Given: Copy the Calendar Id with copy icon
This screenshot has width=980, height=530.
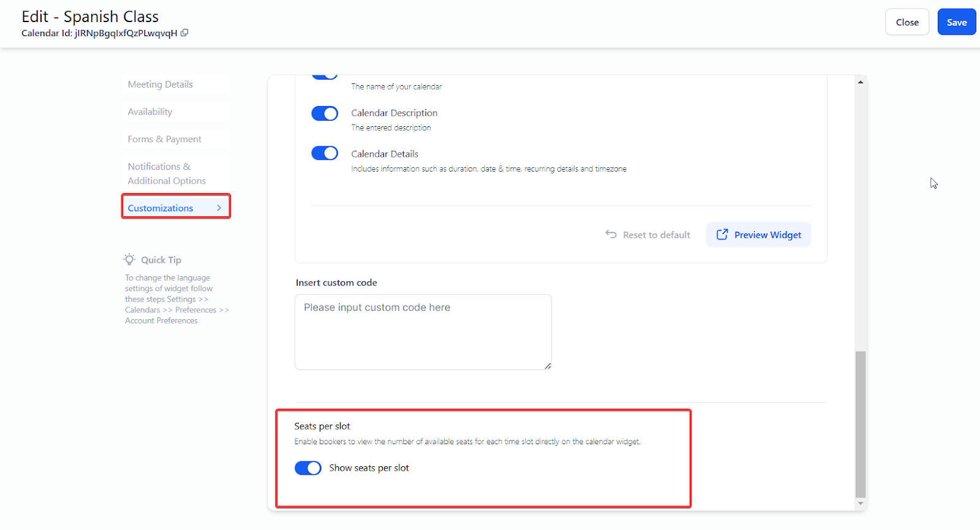Looking at the screenshot, I should click(184, 33).
